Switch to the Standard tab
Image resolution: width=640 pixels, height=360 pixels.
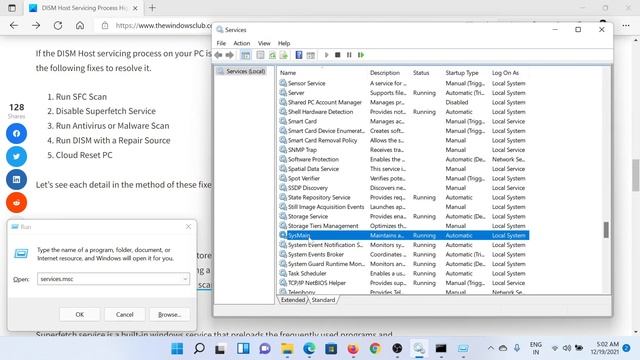pyautogui.click(x=323, y=300)
